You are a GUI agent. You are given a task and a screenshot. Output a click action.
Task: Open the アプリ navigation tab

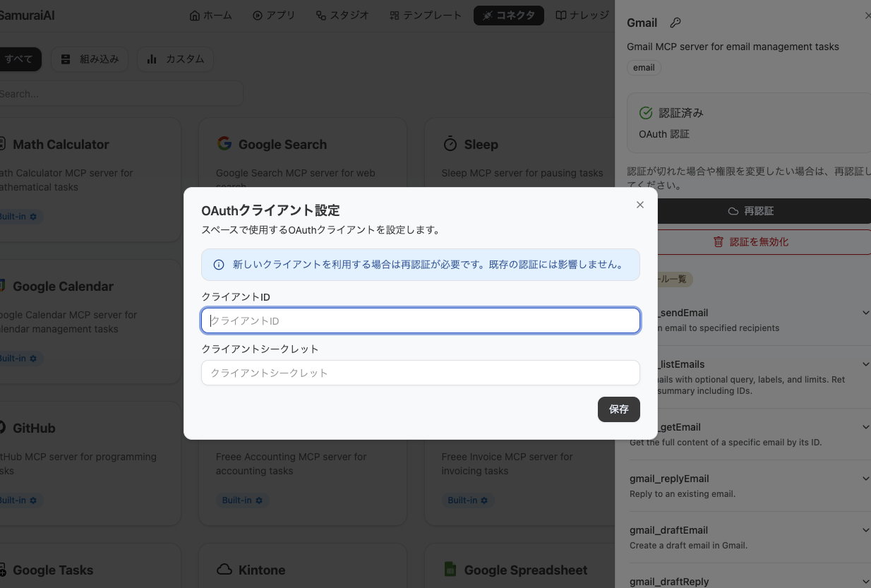point(274,16)
